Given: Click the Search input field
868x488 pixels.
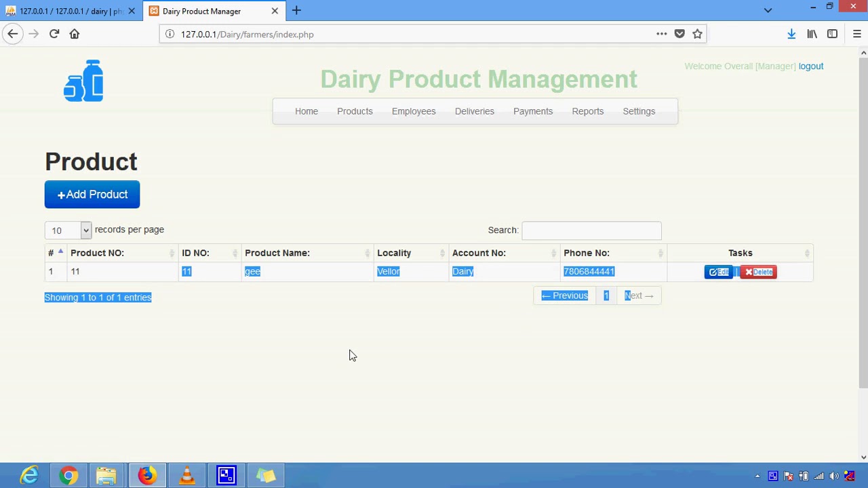Looking at the screenshot, I should click(591, 230).
